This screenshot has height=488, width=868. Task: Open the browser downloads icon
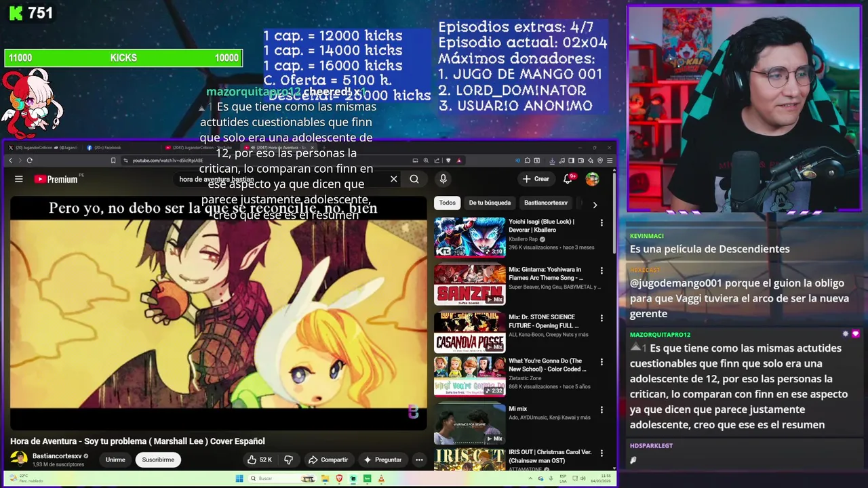552,161
